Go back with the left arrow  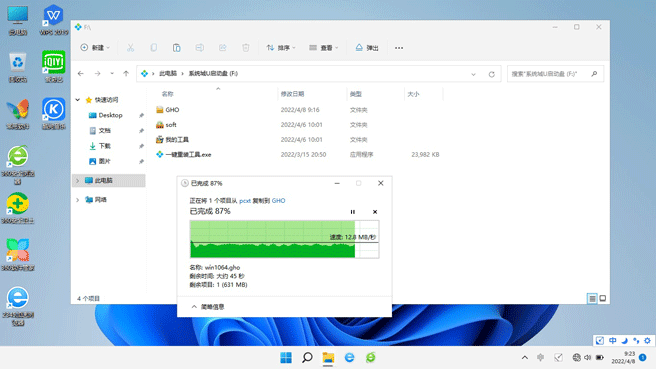coord(81,74)
